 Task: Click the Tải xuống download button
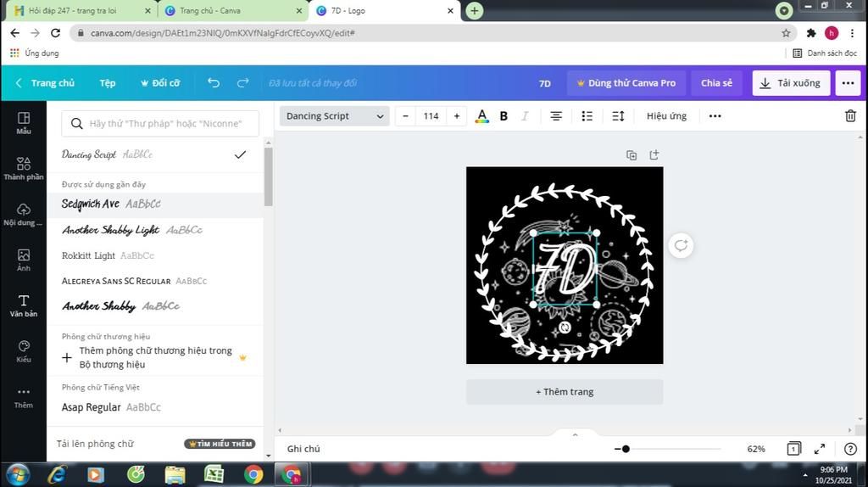coord(791,83)
